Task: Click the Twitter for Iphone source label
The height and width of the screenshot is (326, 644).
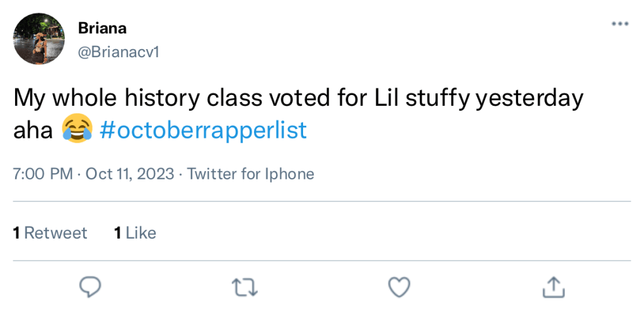Action: (x=250, y=174)
